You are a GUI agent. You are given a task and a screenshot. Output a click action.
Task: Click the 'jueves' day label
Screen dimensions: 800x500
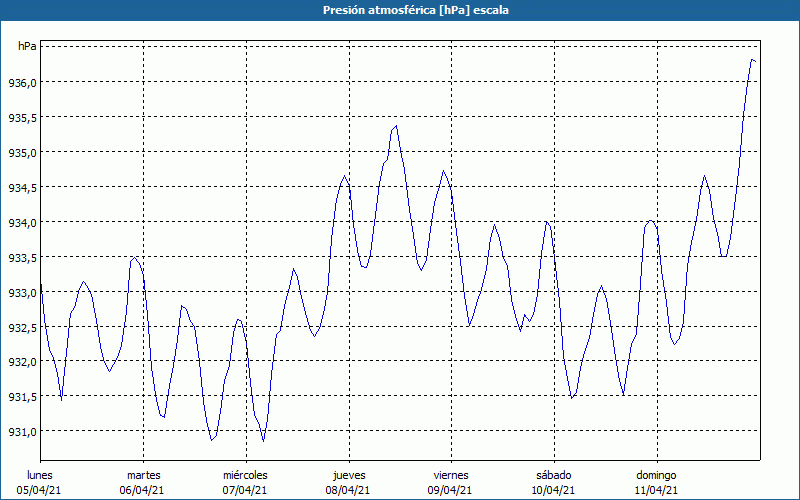coord(349,475)
